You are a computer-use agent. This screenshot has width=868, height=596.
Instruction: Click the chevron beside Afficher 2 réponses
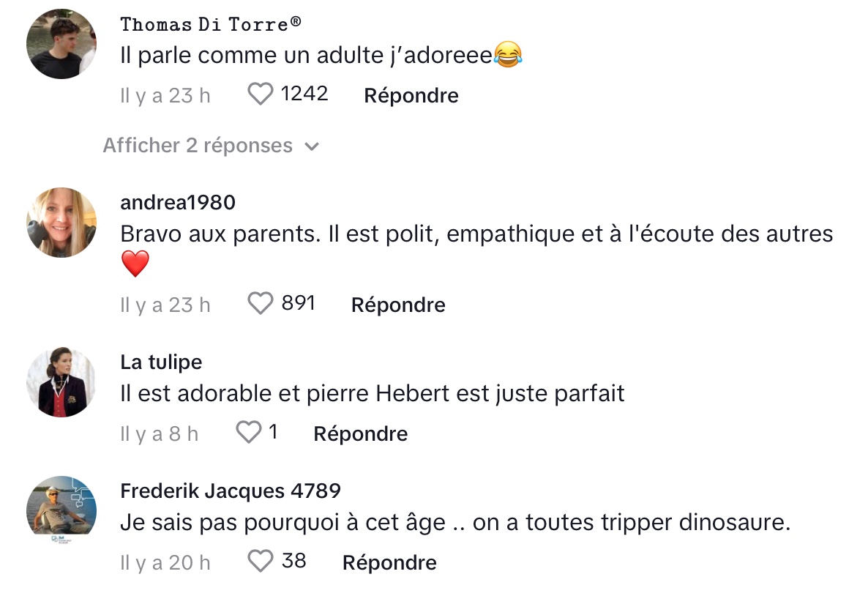[312, 146]
